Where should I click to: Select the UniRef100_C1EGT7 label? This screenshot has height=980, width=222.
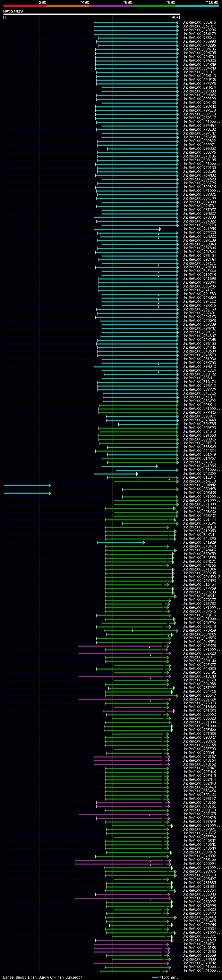pos(199,477)
